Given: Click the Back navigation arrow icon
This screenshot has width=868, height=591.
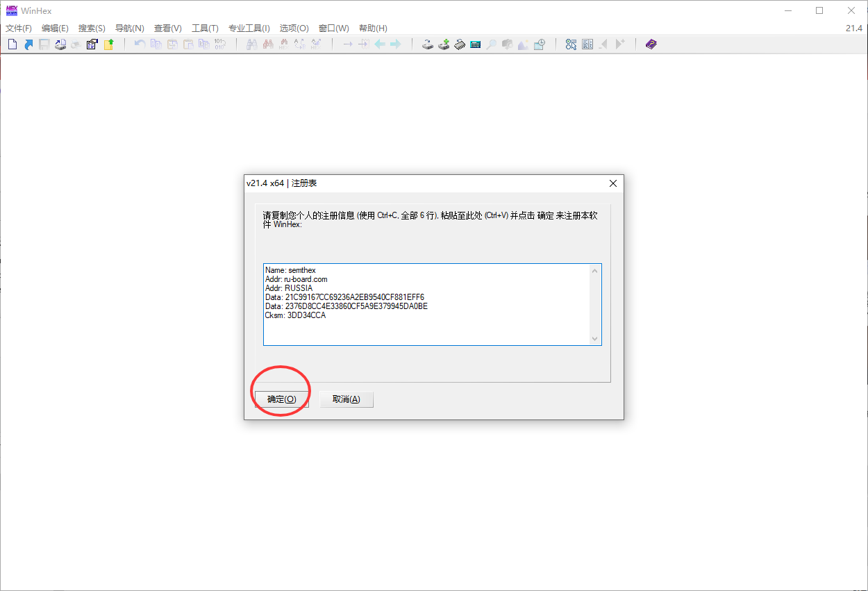Looking at the screenshot, I should pos(380,44).
